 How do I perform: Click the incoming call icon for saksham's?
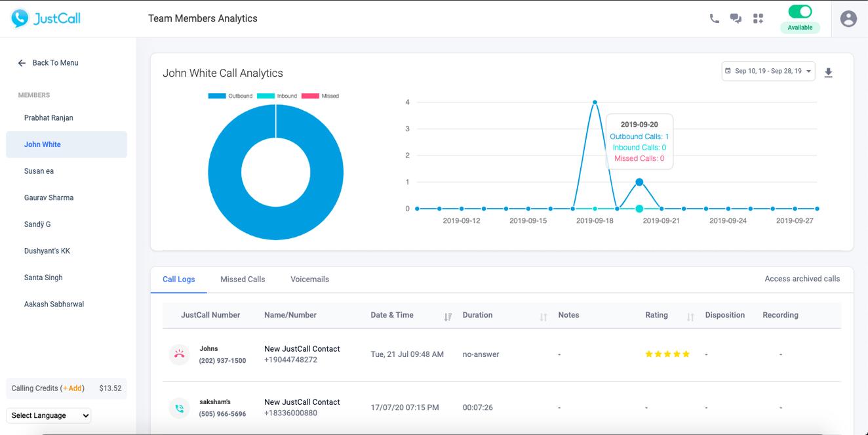pyautogui.click(x=179, y=407)
